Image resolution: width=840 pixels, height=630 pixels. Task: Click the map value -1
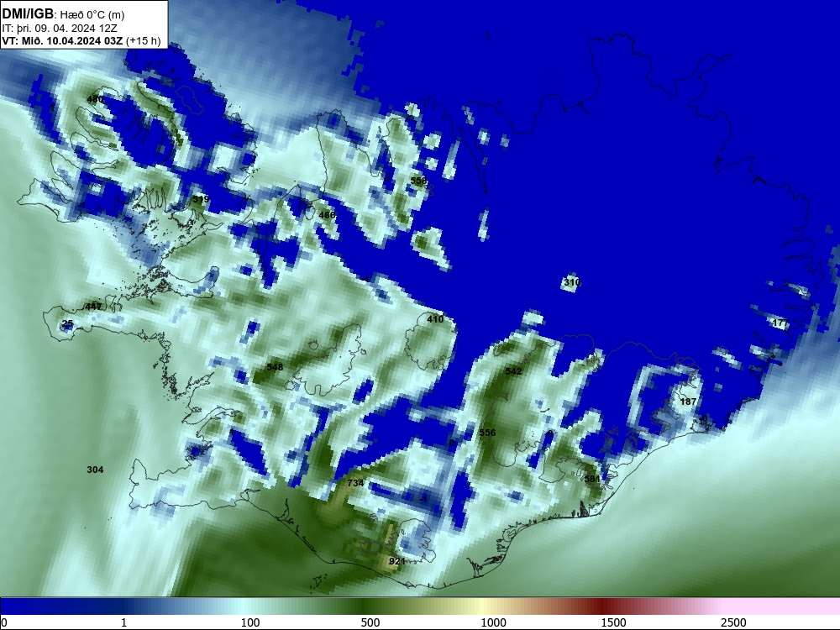pos(423,499)
